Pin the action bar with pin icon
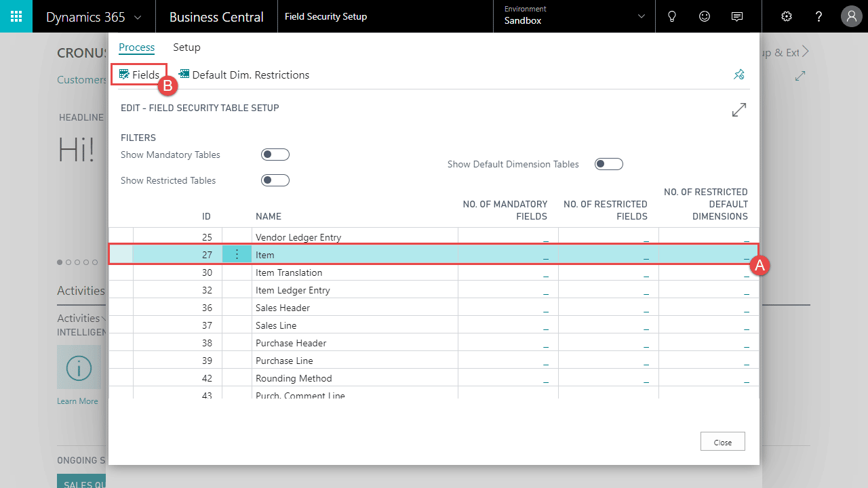The image size is (868, 488). click(739, 75)
